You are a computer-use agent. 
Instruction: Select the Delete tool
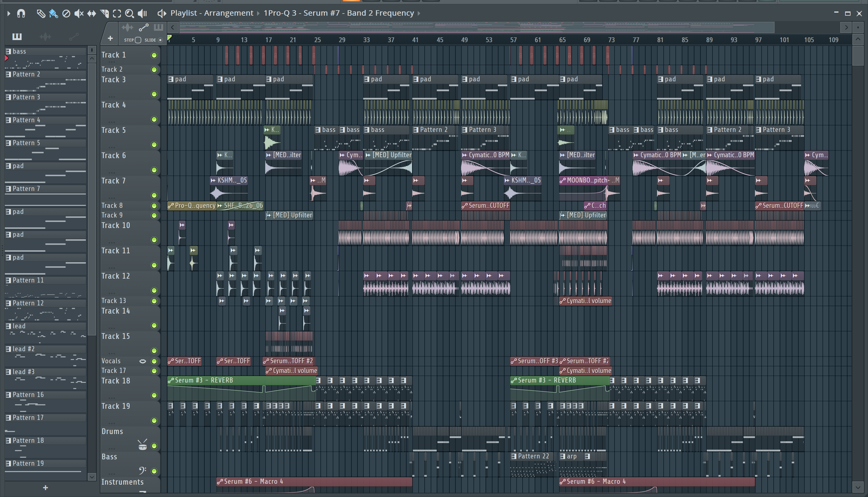tap(66, 13)
